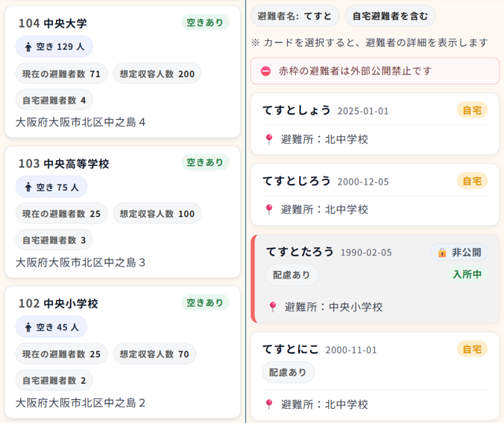This screenshot has width=504, height=423.
Task: Click 自宅 badge on てすとしょう card
Action: (x=472, y=110)
